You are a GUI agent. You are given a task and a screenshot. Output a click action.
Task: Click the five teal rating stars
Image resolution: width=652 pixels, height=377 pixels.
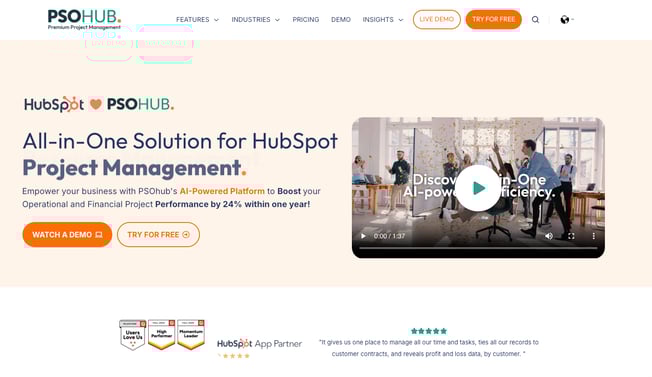429,331
